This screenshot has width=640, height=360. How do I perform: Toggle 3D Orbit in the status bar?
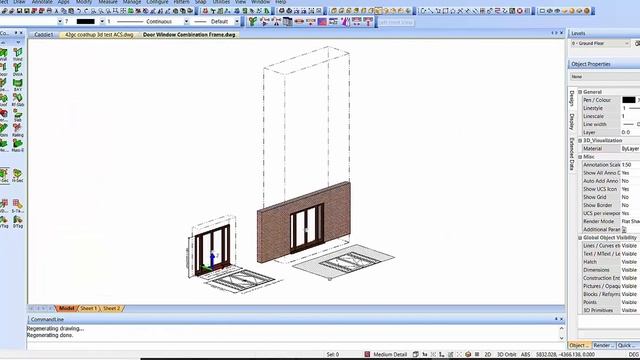click(x=506, y=354)
